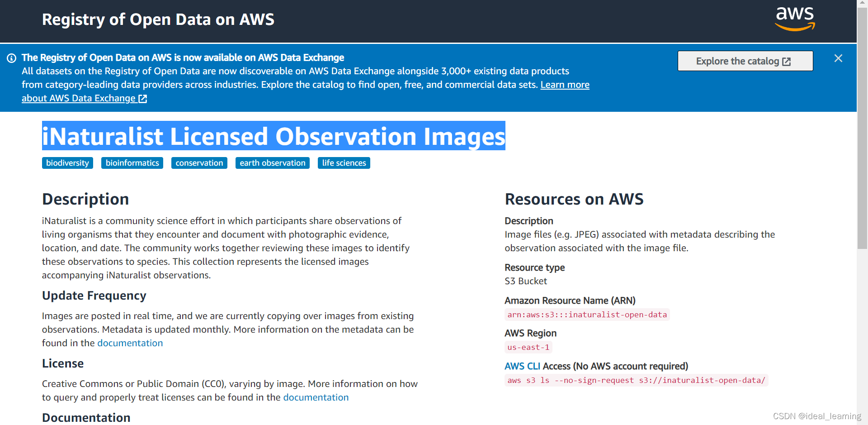
Task: Select the earth observation tag
Action: [x=272, y=163]
